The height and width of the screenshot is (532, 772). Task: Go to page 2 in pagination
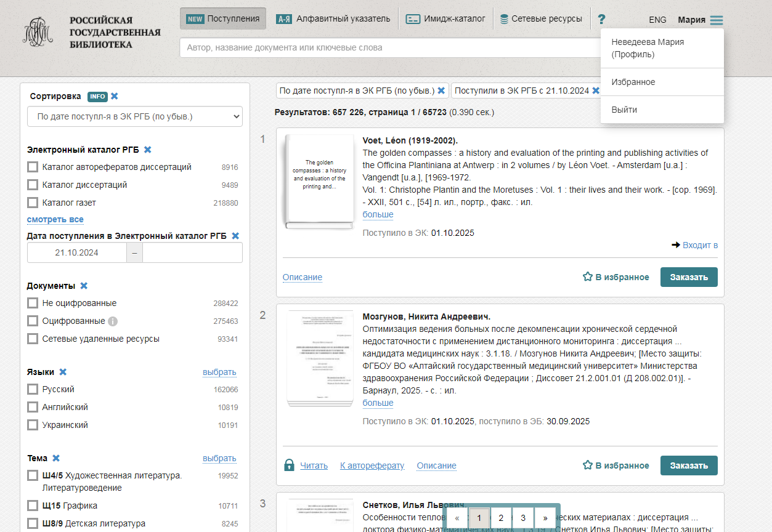(x=501, y=518)
